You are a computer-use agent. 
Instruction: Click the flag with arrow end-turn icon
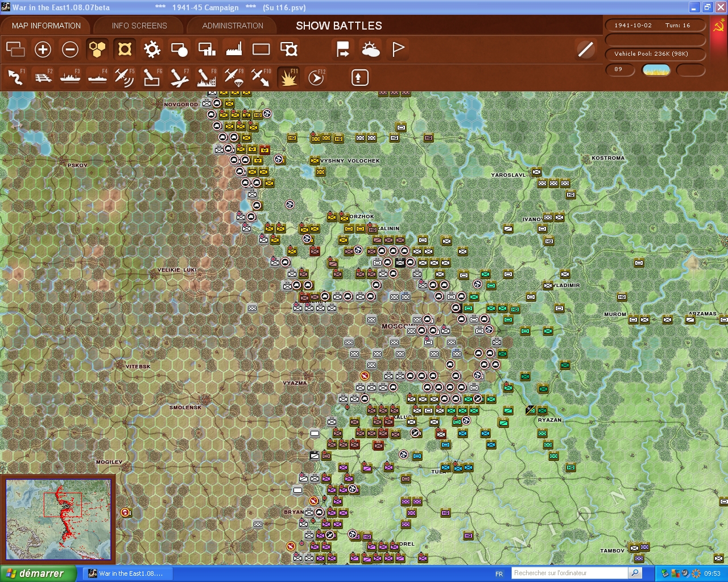(343, 49)
